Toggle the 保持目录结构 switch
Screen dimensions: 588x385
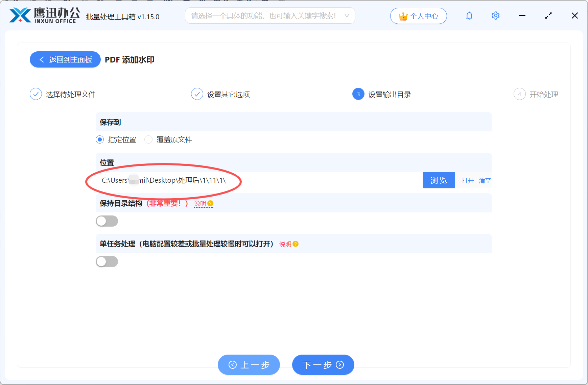pos(107,221)
